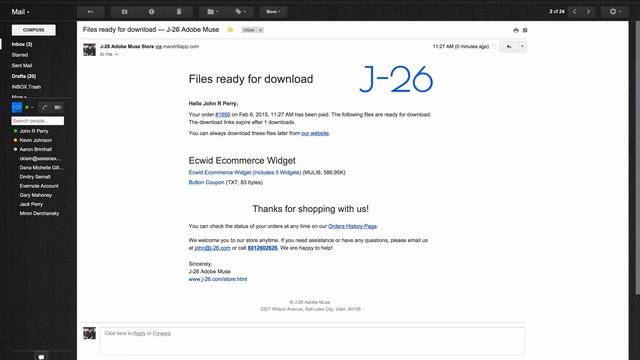Image resolution: width=640 pixels, height=360 pixels.
Task: Go to the newer conversation arrow
Action: pyautogui.click(x=575, y=11)
